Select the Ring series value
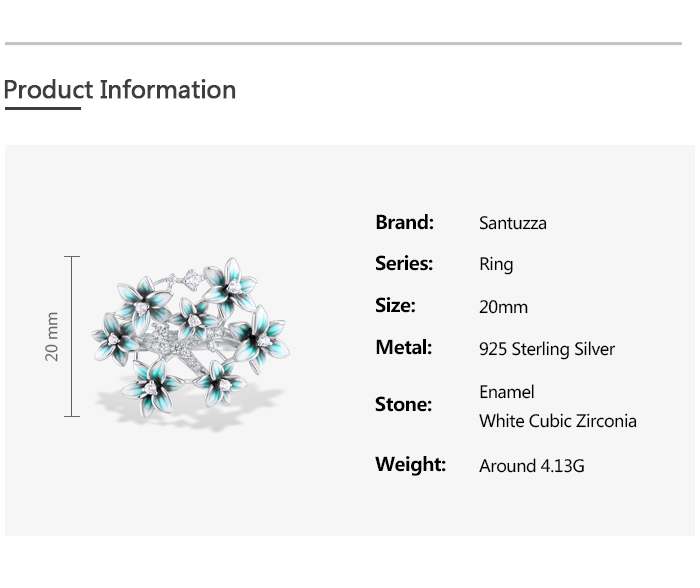Viewport: 700px width, 588px height. 496,265
